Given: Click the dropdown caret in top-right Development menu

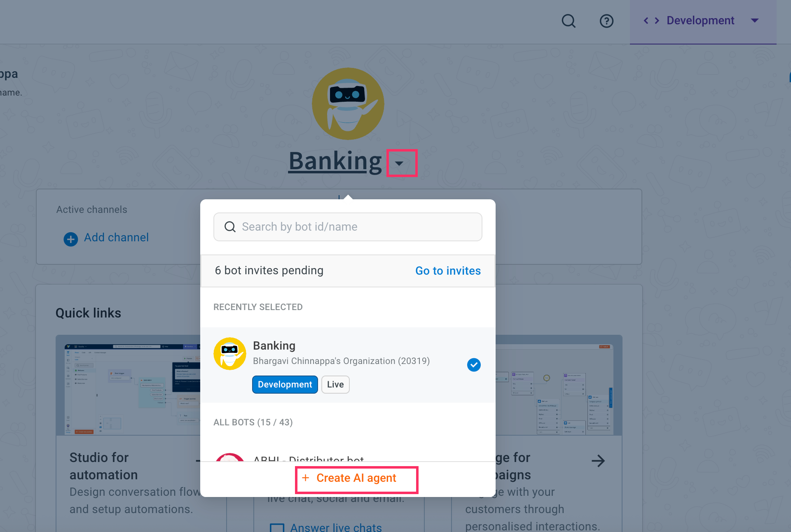Looking at the screenshot, I should click(755, 21).
